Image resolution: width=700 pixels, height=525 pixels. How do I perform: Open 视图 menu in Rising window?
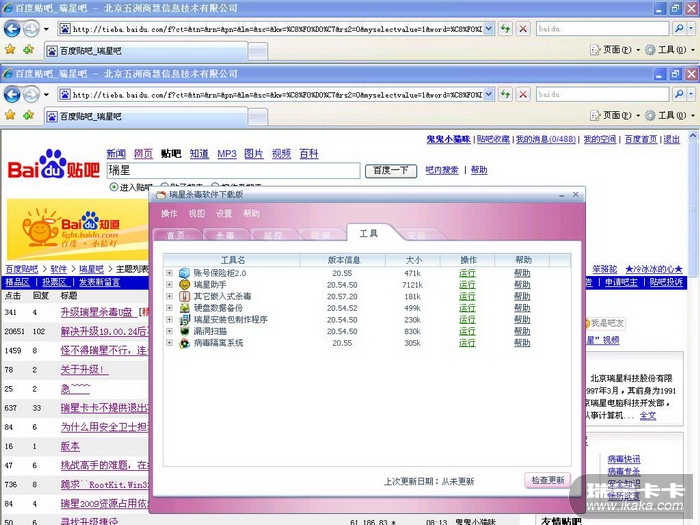(x=197, y=213)
